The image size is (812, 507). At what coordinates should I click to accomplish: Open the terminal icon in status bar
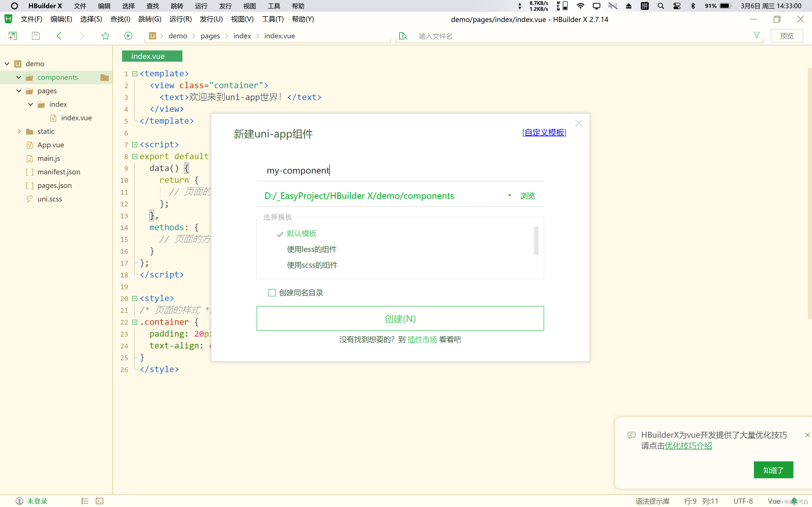coord(100,501)
